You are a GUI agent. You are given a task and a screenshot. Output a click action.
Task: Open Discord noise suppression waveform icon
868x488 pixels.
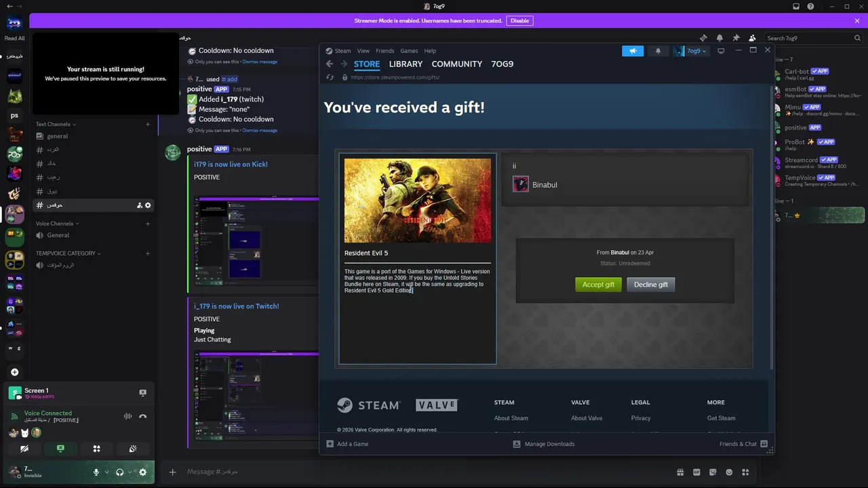pos(127,416)
